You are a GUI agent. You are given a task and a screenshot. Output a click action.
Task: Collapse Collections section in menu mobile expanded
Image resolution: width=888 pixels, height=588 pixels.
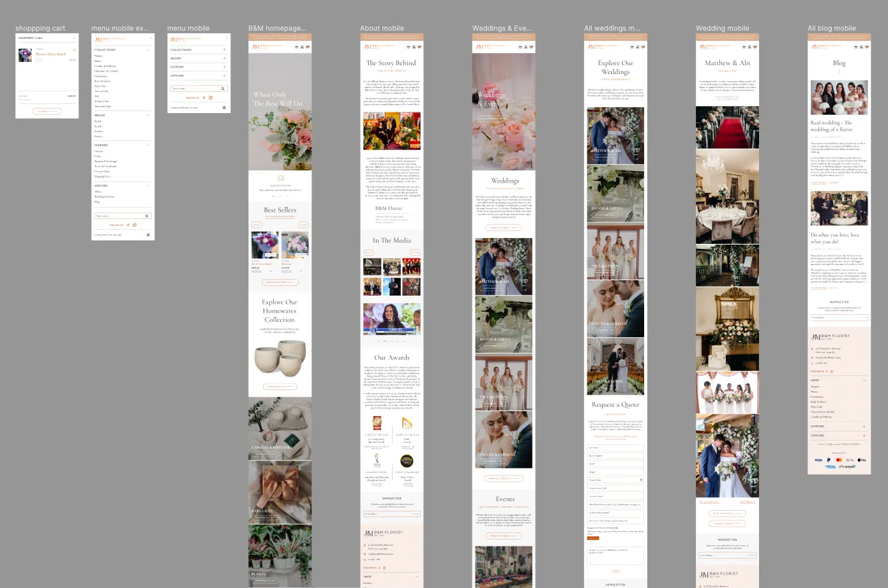148,50
